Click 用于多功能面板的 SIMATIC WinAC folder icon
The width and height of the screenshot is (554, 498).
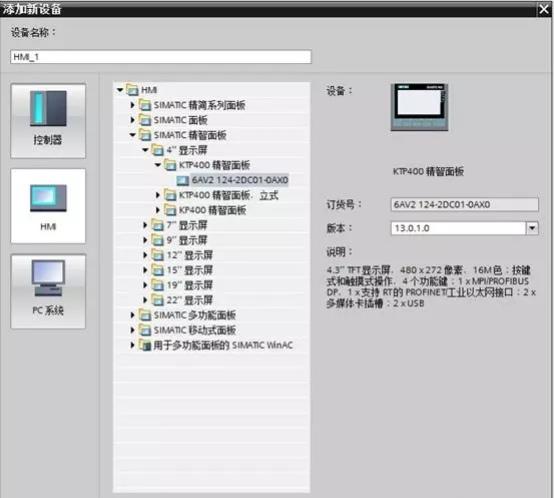coord(145,345)
